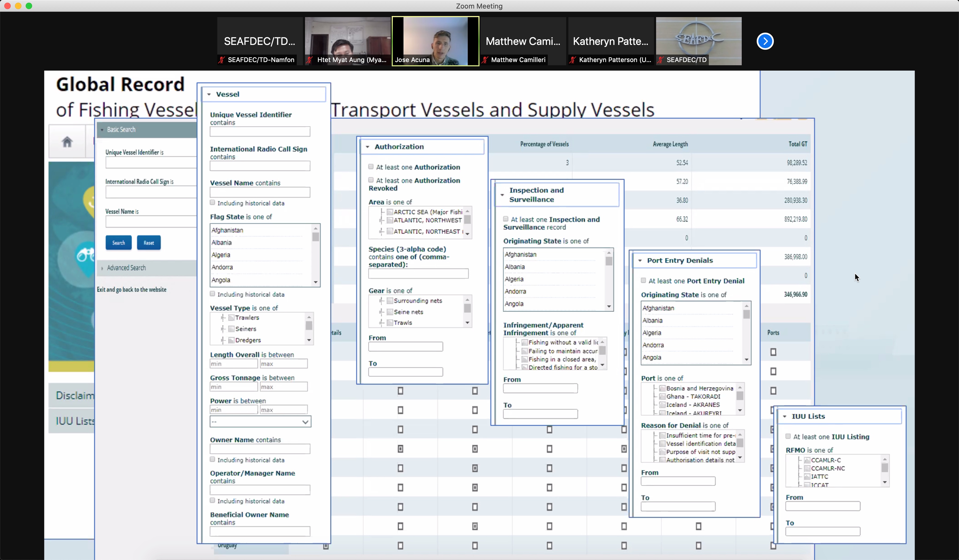Collapse the IUU Lists panel arrow
Screen dimensions: 959x560
coord(785,417)
